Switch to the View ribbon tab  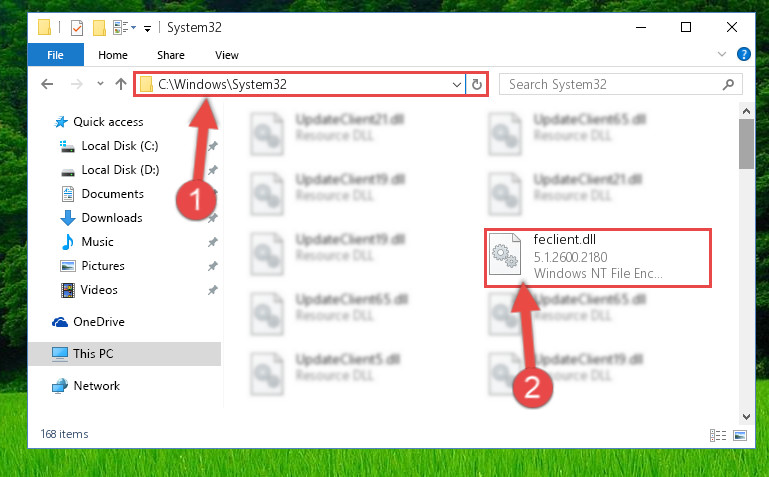pos(227,55)
